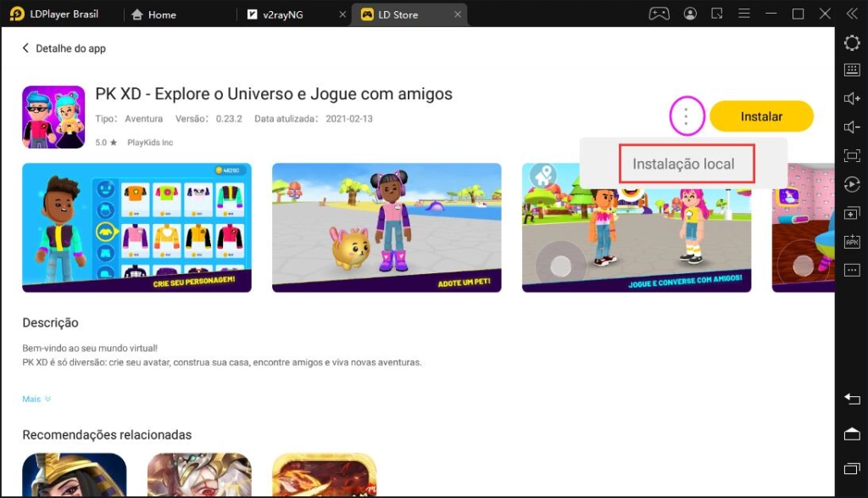Click the install APK sidebar icon
Image resolution: width=868 pixels, height=498 pixels.
[852, 242]
